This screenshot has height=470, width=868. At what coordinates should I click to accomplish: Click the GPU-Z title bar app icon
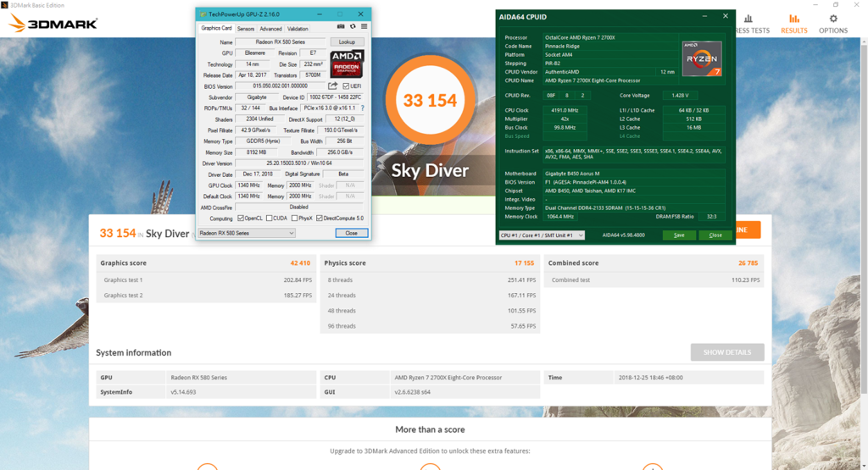[203, 14]
